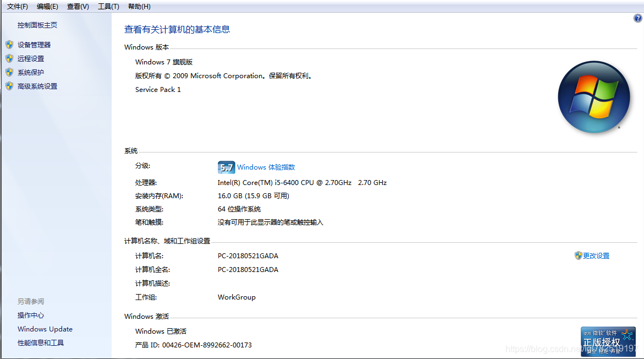Click the blue help question mark icon
Viewport: 644px width, 359px height.
637,18
